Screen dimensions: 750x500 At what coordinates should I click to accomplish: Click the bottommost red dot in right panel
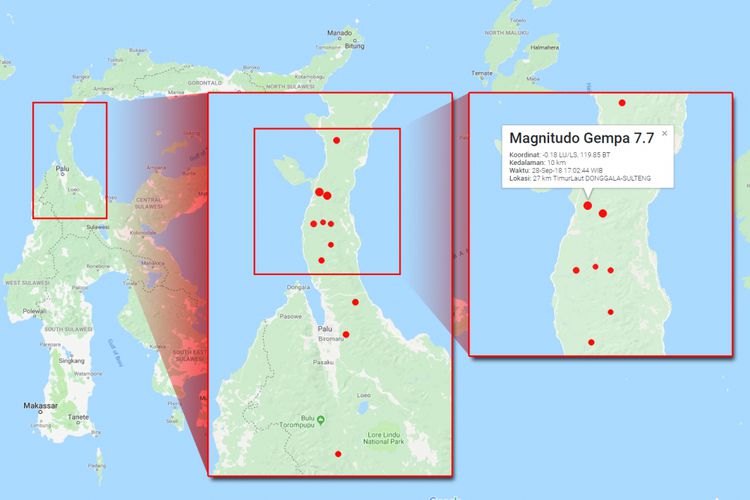(591, 343)
